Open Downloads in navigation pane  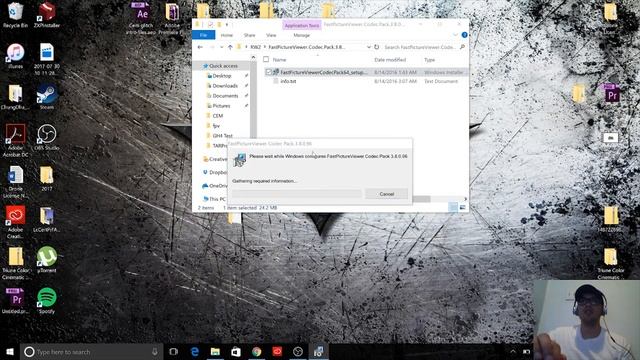(x=225, y=86)
